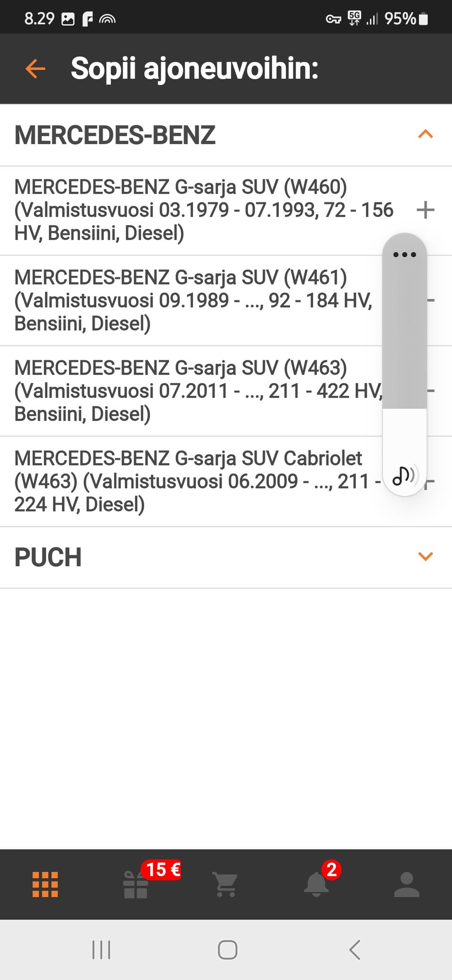Tap the PUCH brand heading
The height and width of the screenshot is (980, 452).
click(x=48, y=557)
